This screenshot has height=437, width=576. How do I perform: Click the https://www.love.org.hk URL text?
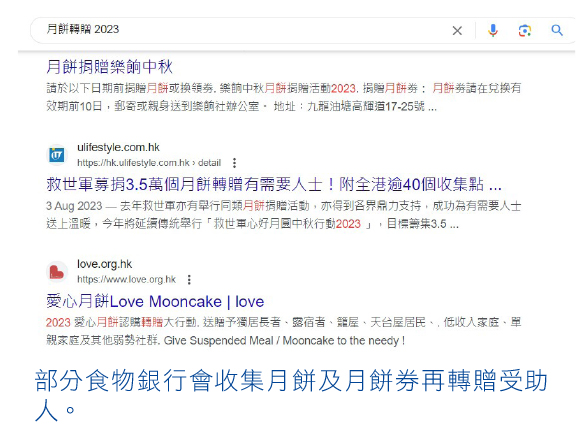(126, 280)
